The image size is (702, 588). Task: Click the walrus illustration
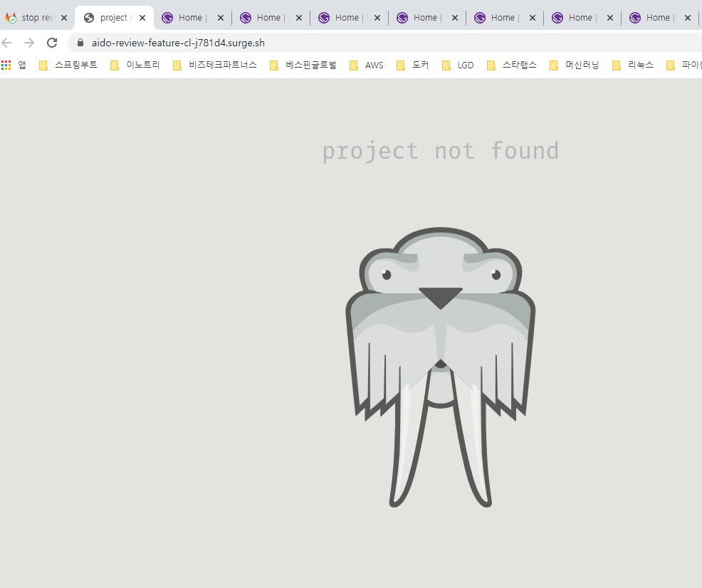click(441, 367)
